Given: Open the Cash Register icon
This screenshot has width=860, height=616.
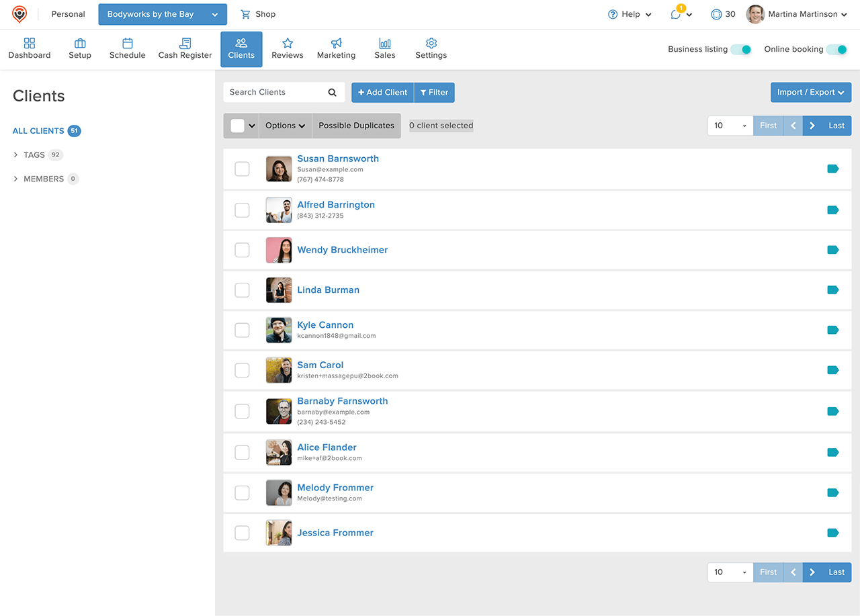Looking at the screenshot, I should point(185,44).
